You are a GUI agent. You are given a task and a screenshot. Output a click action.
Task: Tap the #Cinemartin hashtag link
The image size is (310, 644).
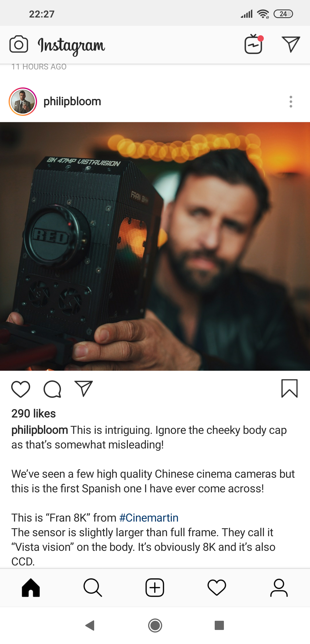pyautogui.click(x=149, y=518)
